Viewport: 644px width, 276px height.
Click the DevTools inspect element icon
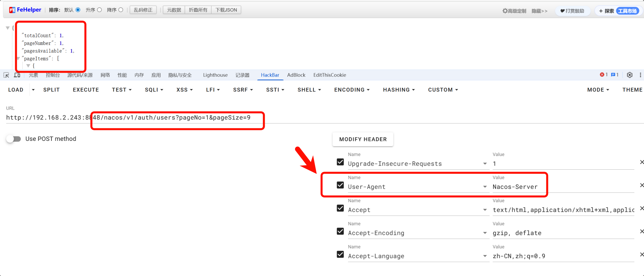click(x=6, y=75)
